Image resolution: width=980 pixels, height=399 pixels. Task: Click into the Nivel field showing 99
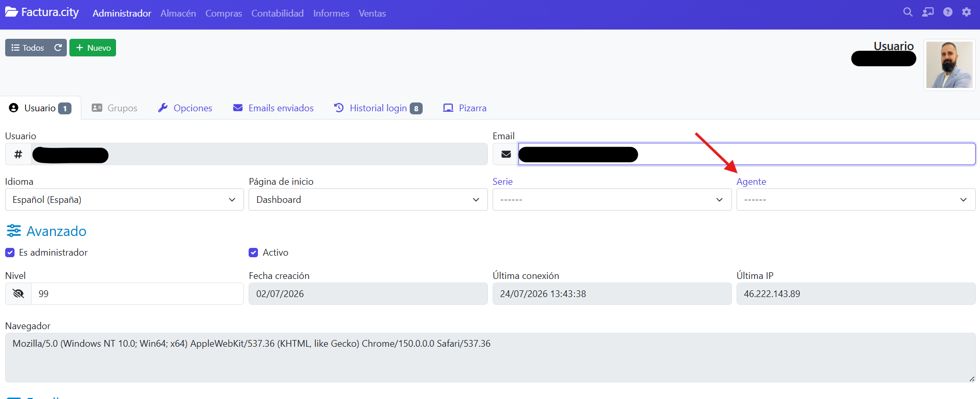point(137,294)
